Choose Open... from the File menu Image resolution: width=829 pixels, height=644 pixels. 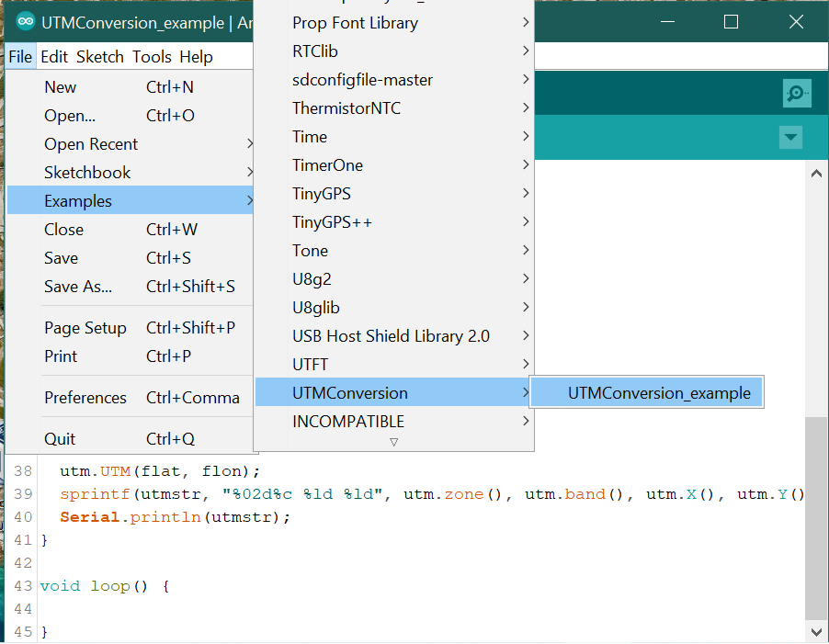pos(131,116)
